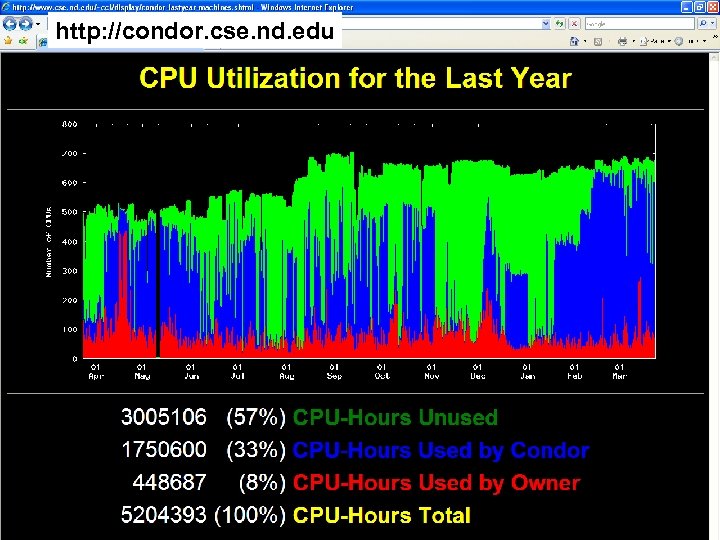
Task: Click the Add to Favorites icon
Action: pyautogui.click(x=23, y=41)
